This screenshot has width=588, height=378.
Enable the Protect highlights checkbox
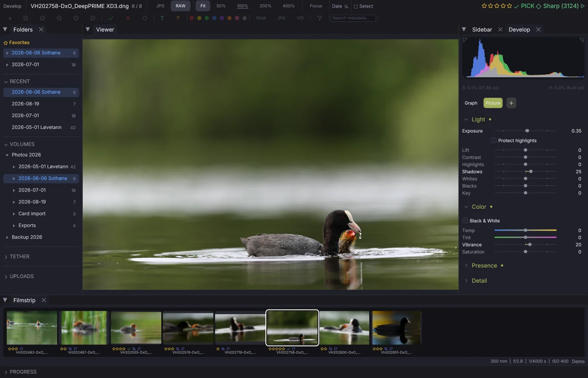[x=494, y=140]
